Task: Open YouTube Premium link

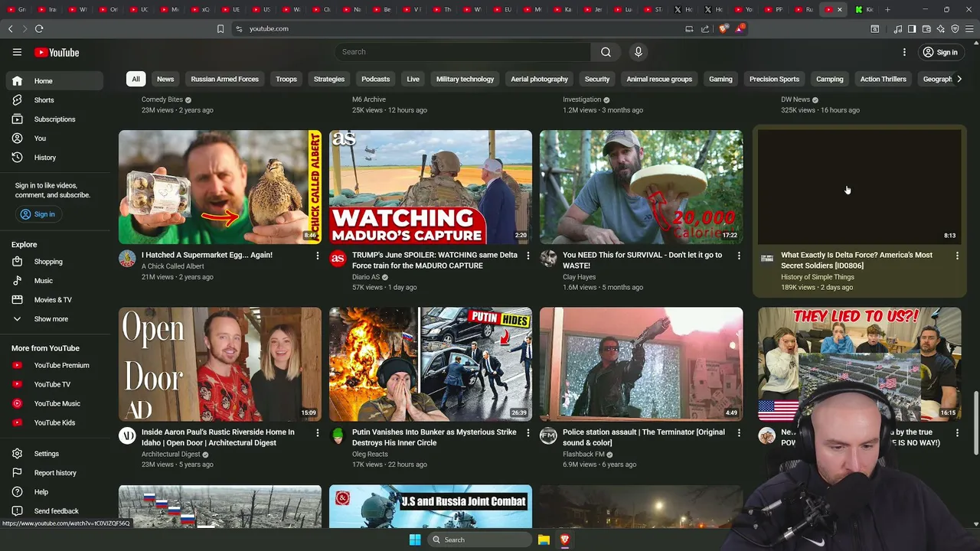Action: click(54, 366)
